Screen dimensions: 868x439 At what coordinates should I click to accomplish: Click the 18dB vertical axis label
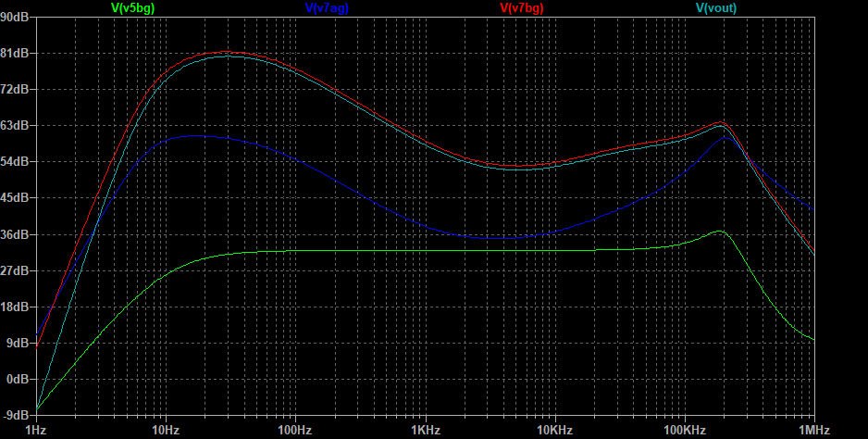click(15, 307)
